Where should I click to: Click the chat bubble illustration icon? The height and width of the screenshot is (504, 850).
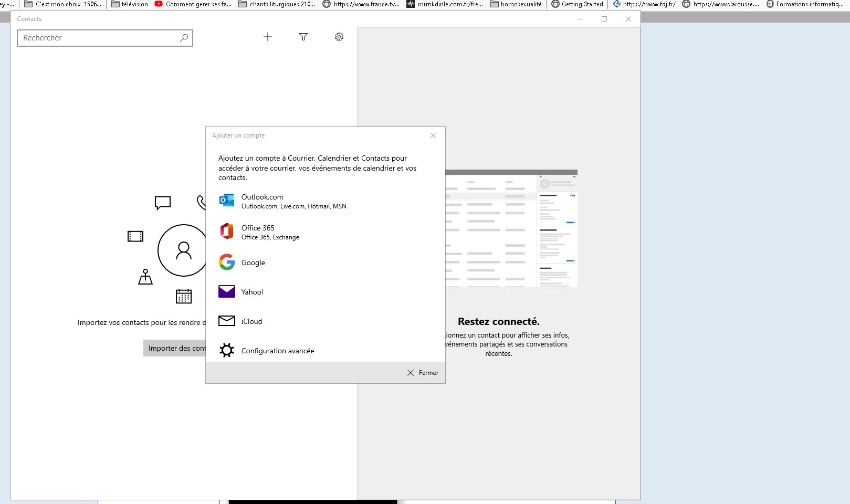pos(163,203)
